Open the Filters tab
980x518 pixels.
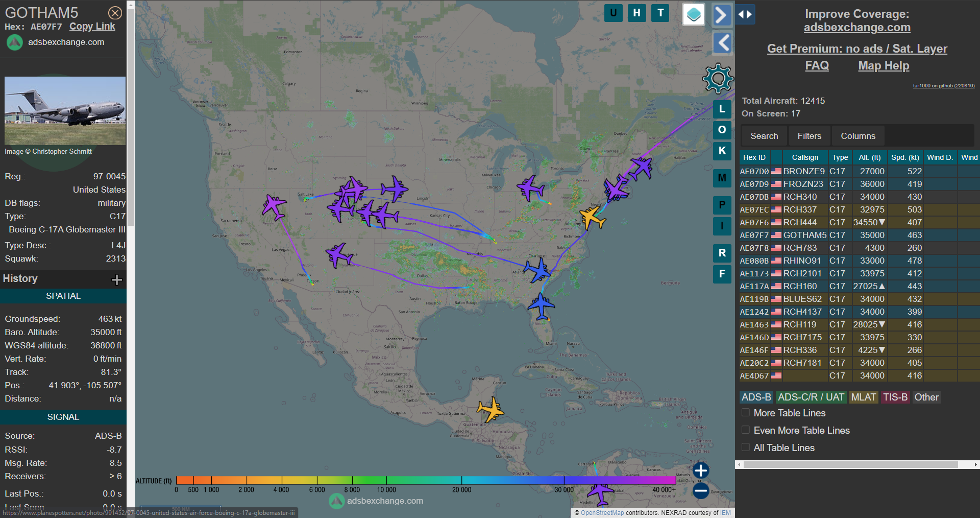tap(810, 136)
